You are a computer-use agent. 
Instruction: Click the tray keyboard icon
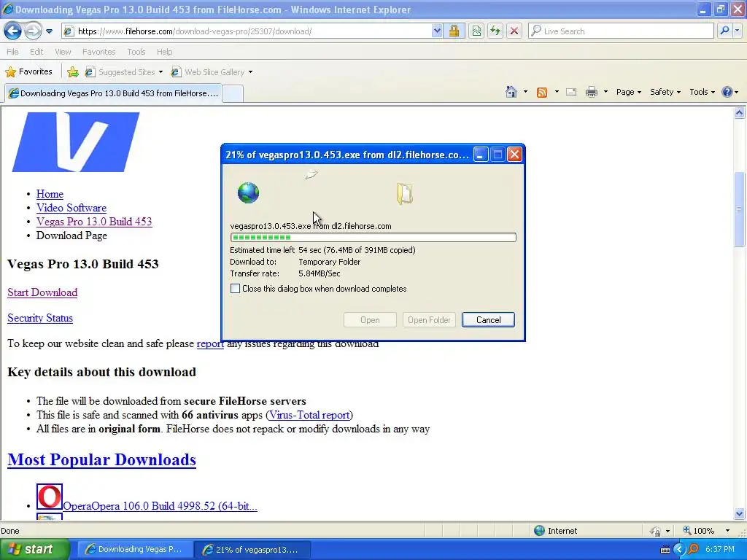(665, 550)
